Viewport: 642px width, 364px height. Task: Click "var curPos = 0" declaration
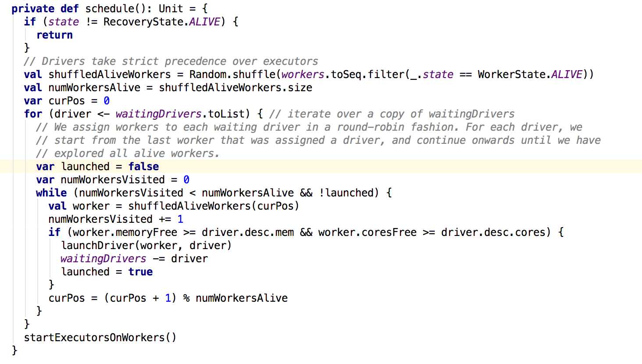(67, 101)
